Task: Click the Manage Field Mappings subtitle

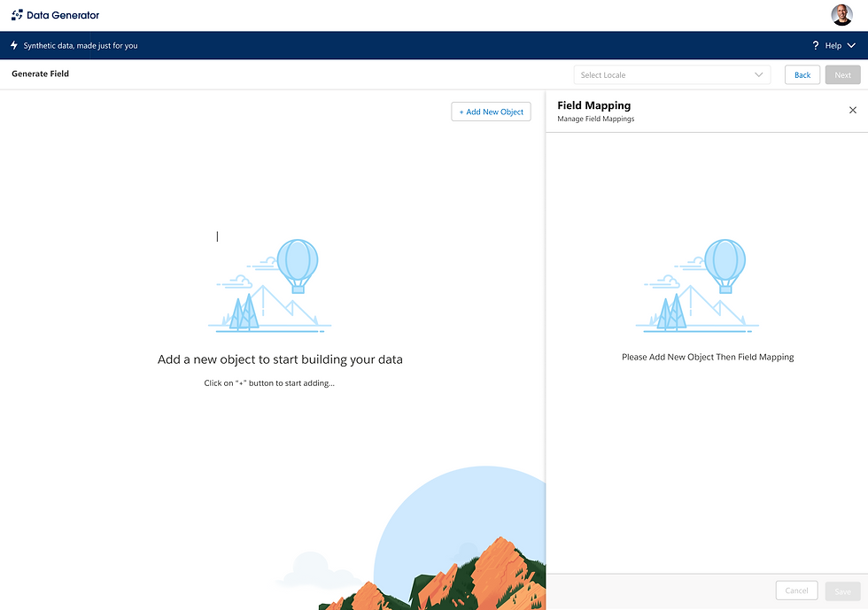Action: (x=595, y=119)
